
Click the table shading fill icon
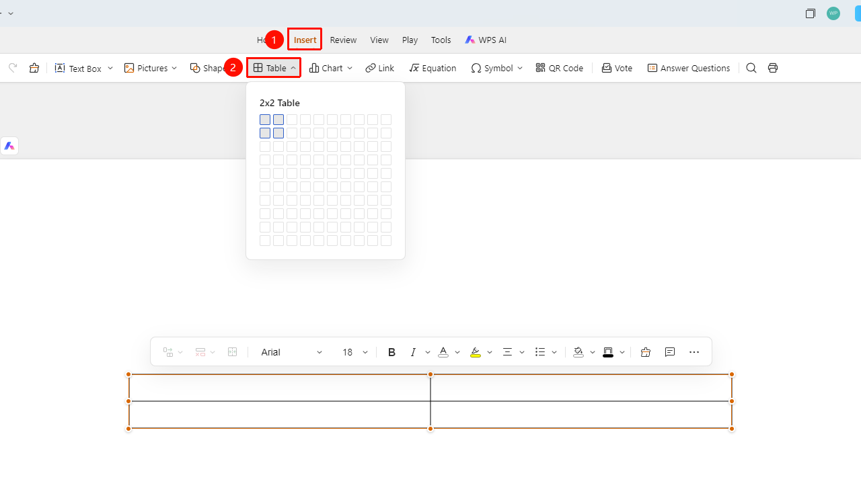pyautogui.click(x=578, y=352)
